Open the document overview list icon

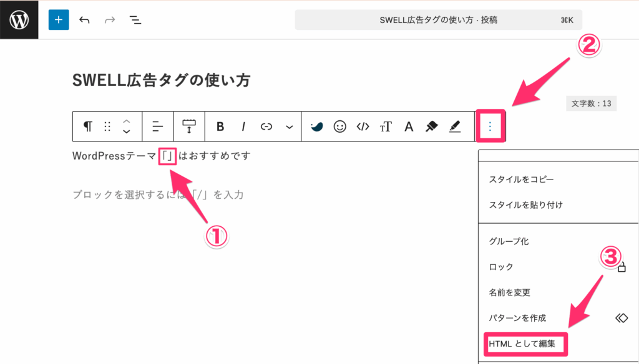pyautogui.click(x=135, y=20)
